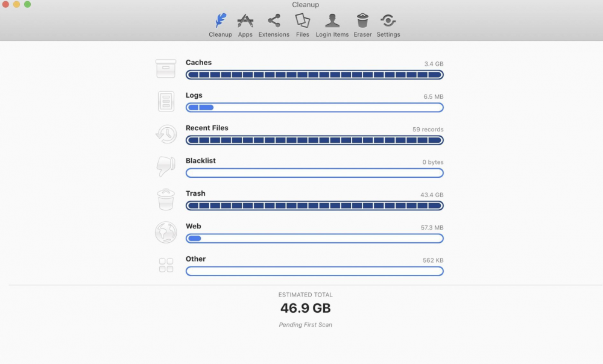The height and width of the screenshot is (364, 603).
Task: Click the Blacklist empty progress bar
Action: (315, 173)
